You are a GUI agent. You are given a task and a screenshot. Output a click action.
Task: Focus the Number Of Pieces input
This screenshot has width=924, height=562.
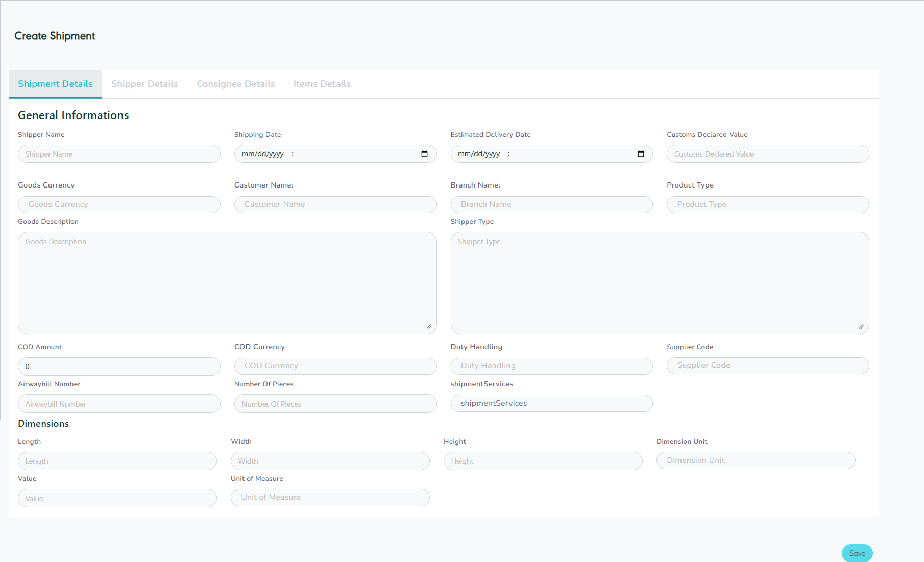tap(335, 404)
